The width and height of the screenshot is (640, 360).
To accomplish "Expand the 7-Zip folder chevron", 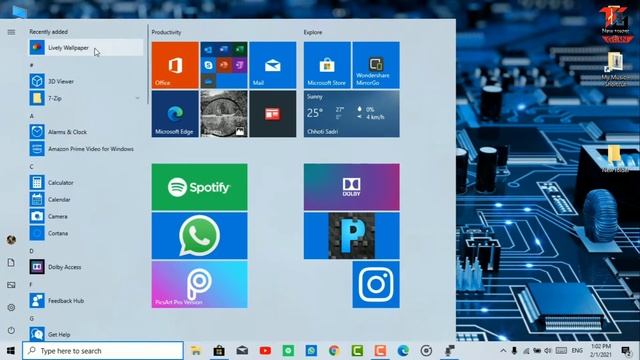I will 138,98.
